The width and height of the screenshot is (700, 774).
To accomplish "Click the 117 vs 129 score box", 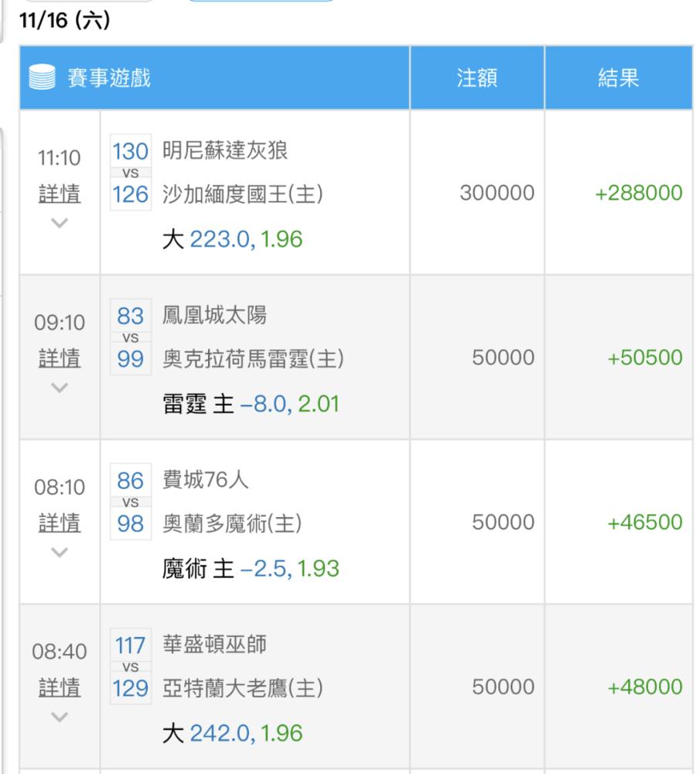I will click(130, 666).
